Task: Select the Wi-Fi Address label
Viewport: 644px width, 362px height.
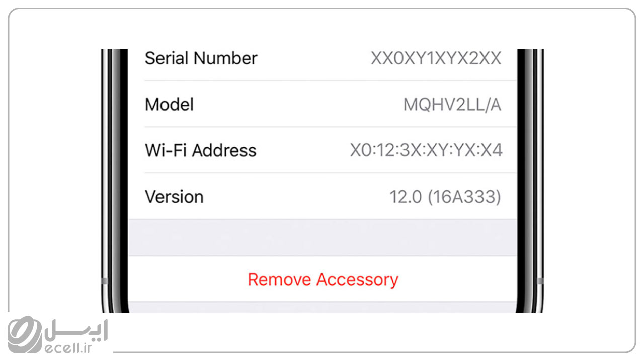Action: [x=200, y=150]
